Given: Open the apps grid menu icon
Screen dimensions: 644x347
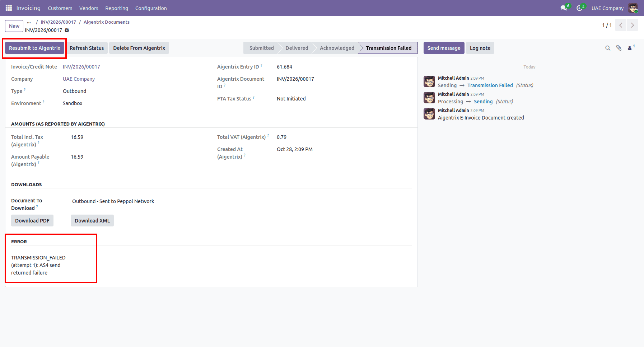Looking at the screenshot, I should click(x=9, y=8).
